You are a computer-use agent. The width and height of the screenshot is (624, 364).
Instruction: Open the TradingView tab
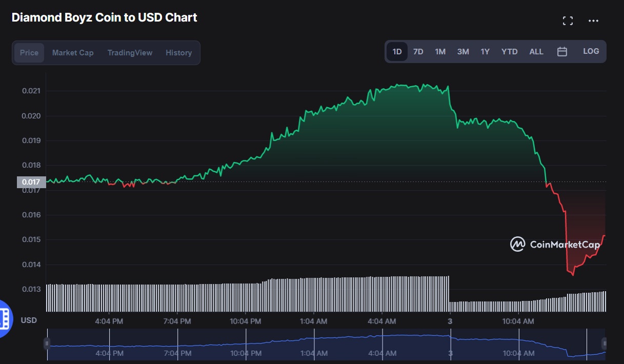pyautogui.click(x=130, y=53)
